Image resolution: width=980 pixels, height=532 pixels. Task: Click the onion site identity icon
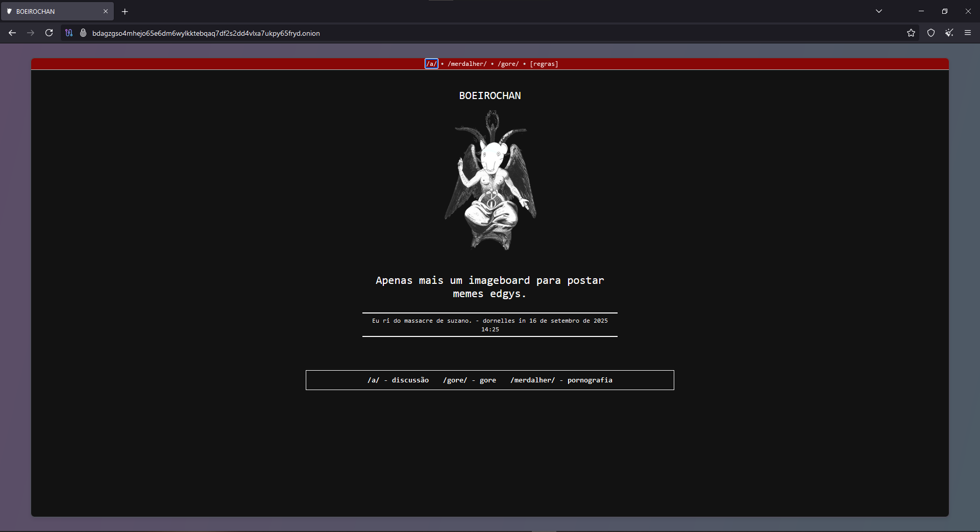pyautogui.click(x=83, y=33)
